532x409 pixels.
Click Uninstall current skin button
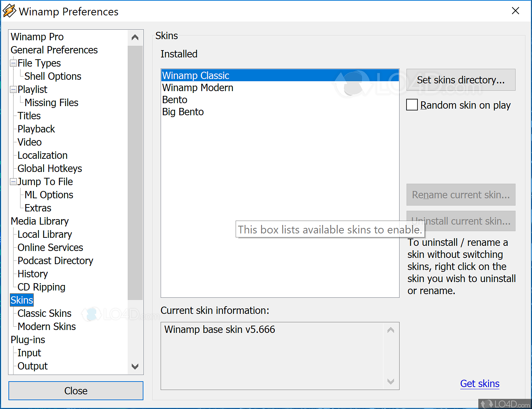461,221
